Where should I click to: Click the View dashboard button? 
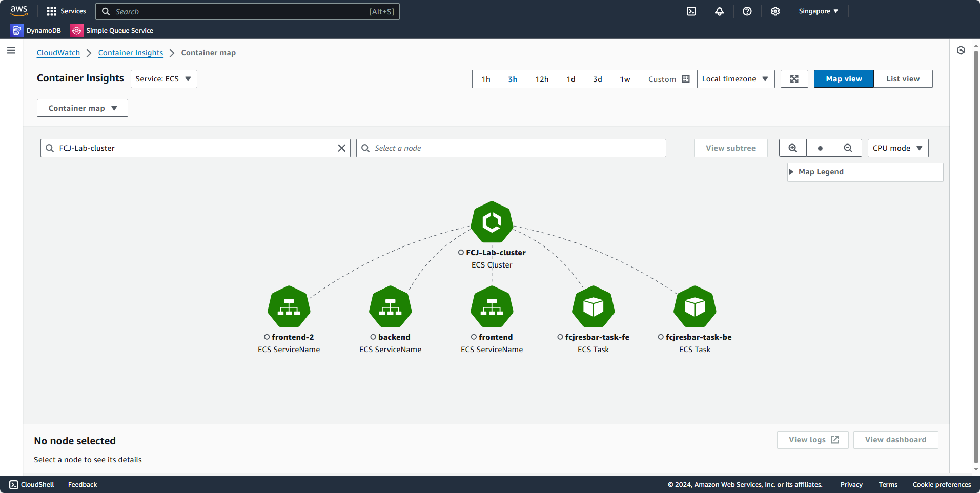click(x=896, y=440)
